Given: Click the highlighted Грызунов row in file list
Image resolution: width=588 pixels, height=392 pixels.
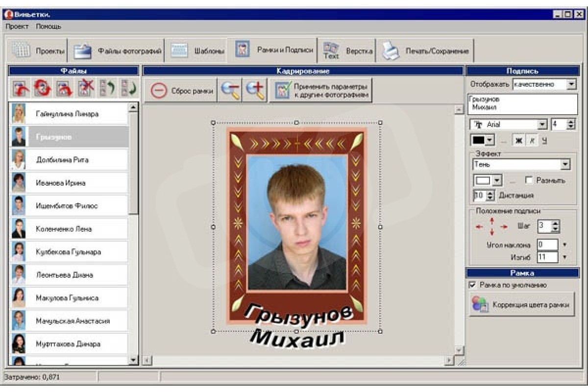Looking at the screenshot, I should (69, 137).
